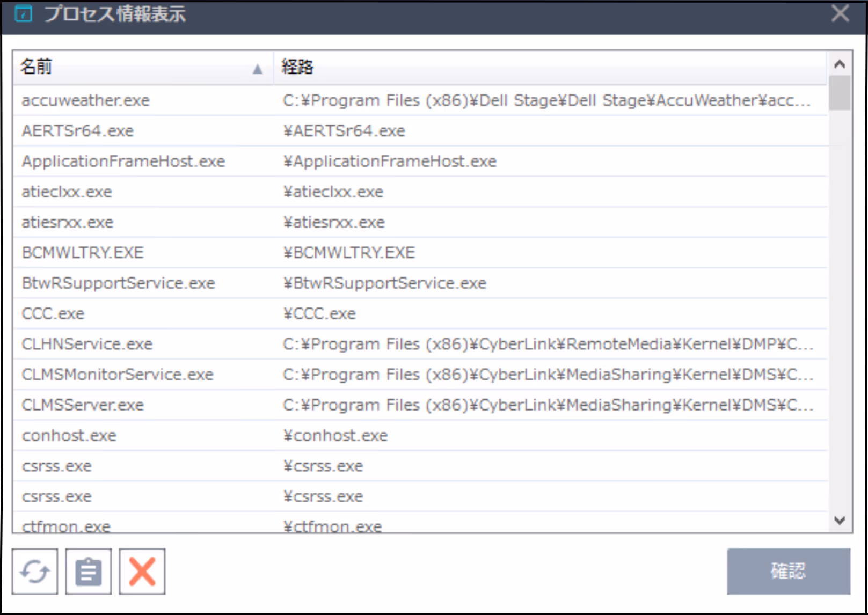Select the atiesrxx.exe name cell

(x=143, y=223)
